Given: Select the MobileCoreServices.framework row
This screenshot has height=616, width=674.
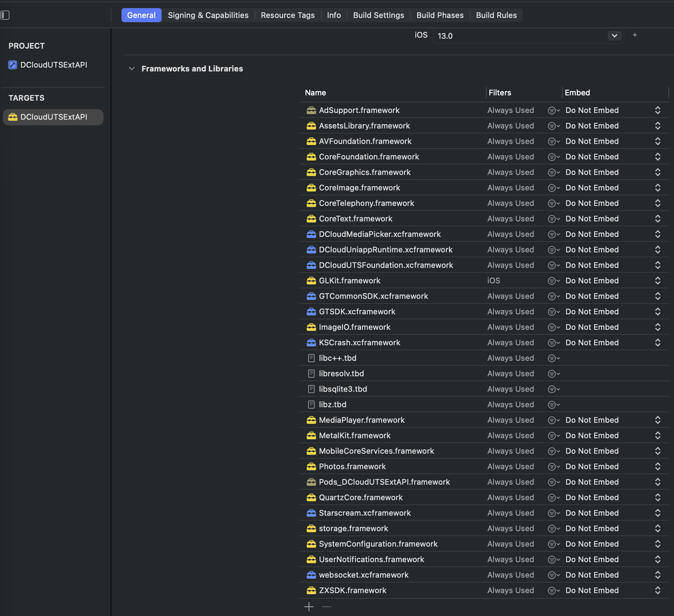Looking at the screenshot, I should click(484, 451).
